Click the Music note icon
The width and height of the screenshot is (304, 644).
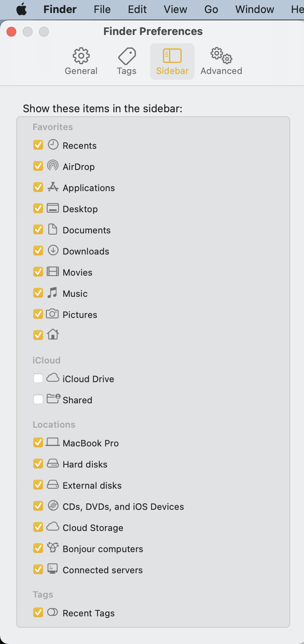coord(52,293)
